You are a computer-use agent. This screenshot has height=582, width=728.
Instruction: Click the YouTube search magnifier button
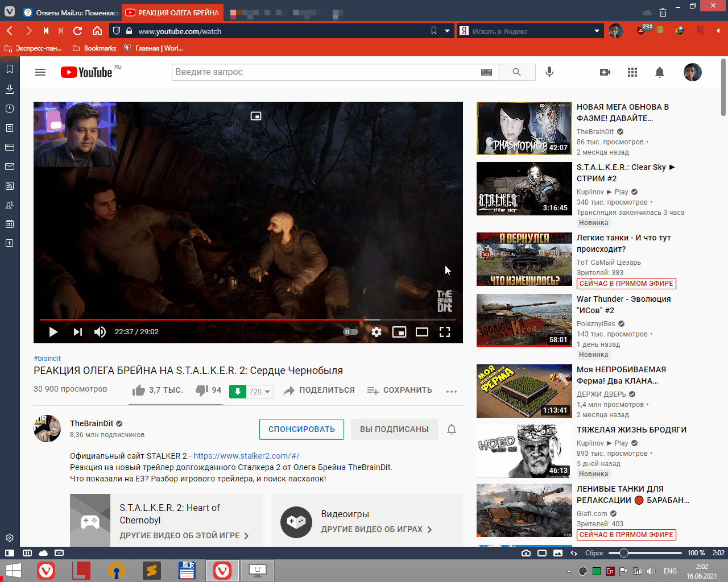(517, 72)
